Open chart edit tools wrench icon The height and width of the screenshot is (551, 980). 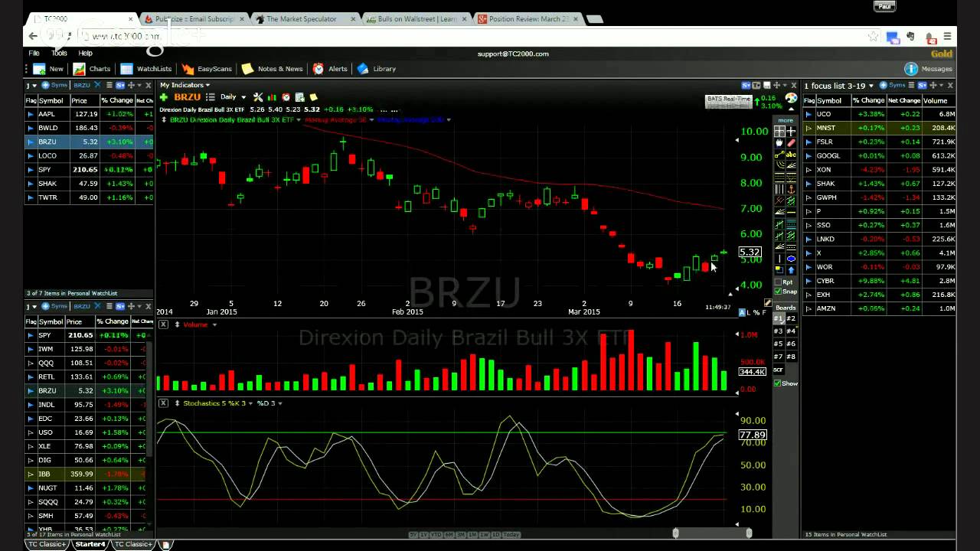258,97
